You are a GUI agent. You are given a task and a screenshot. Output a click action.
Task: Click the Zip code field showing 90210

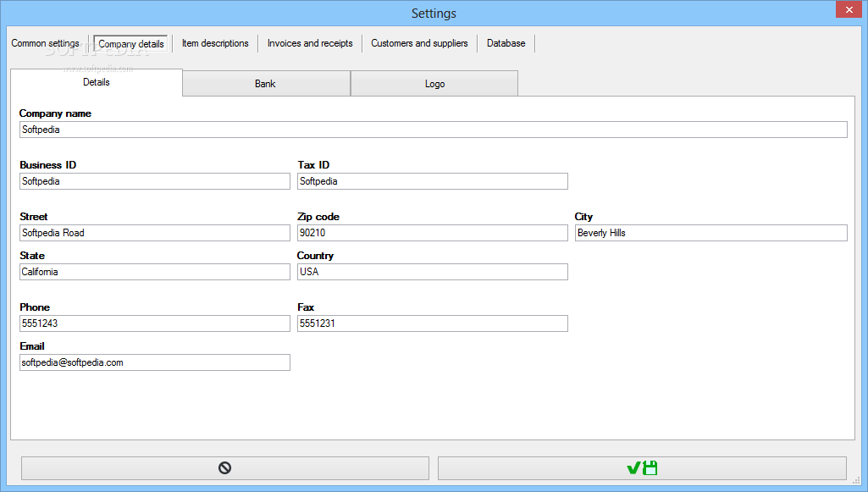tap(433, 233)
